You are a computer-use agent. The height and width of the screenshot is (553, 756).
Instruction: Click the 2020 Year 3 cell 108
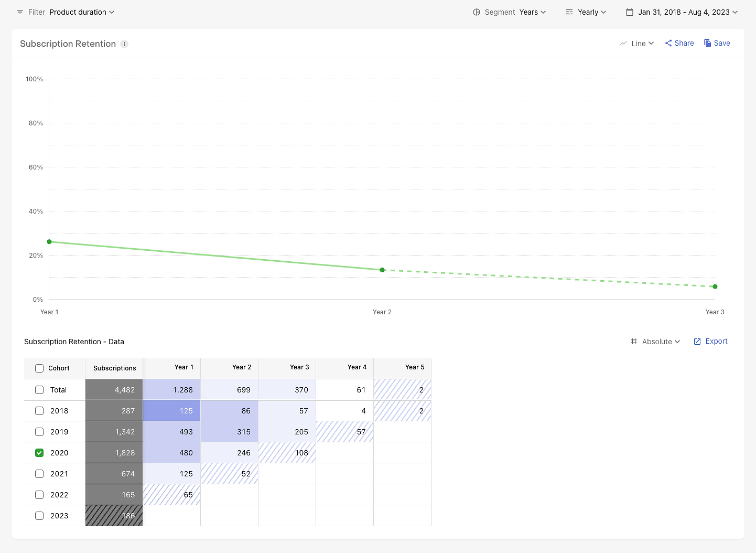point(287,453)
